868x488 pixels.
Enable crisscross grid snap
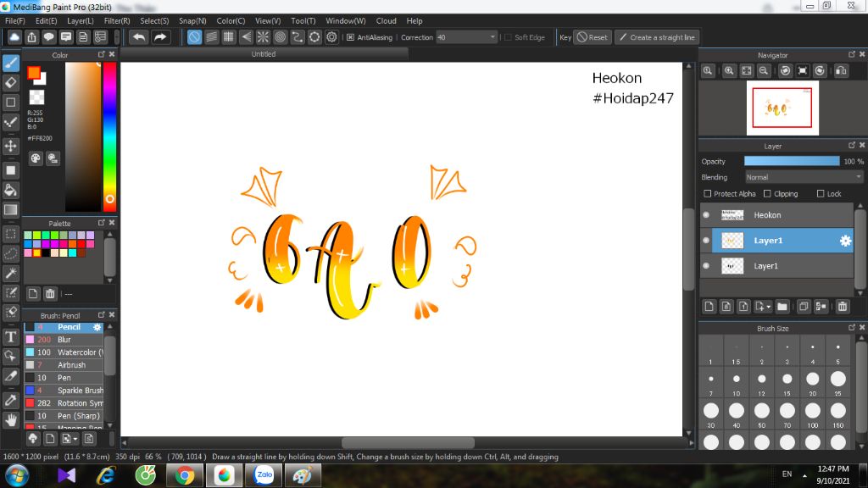pos(229,37)
